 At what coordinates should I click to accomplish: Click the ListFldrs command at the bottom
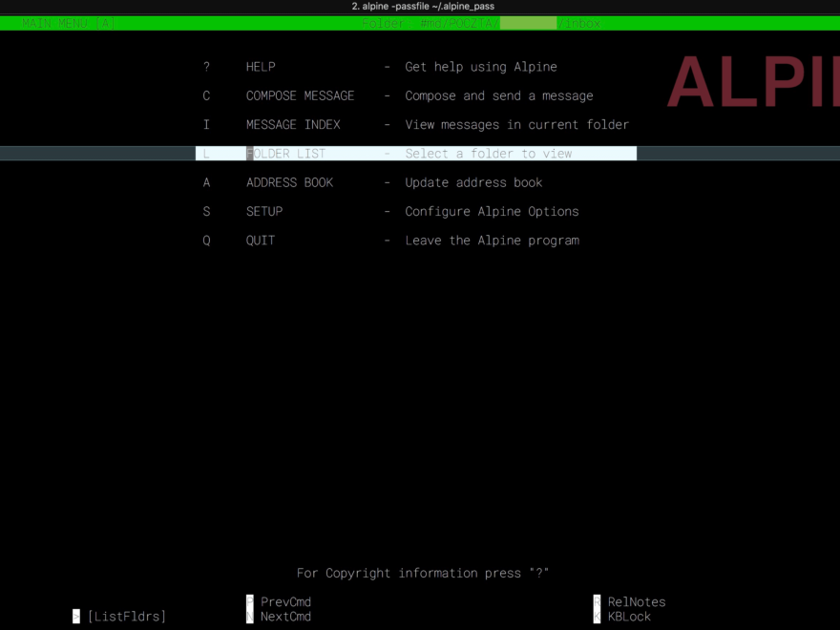[x=127, y=617]
